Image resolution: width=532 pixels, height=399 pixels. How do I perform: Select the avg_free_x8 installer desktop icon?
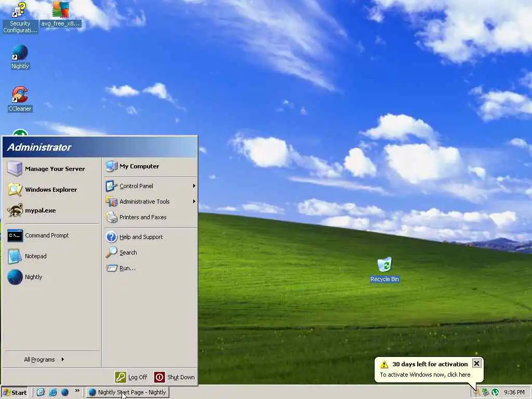60,14
